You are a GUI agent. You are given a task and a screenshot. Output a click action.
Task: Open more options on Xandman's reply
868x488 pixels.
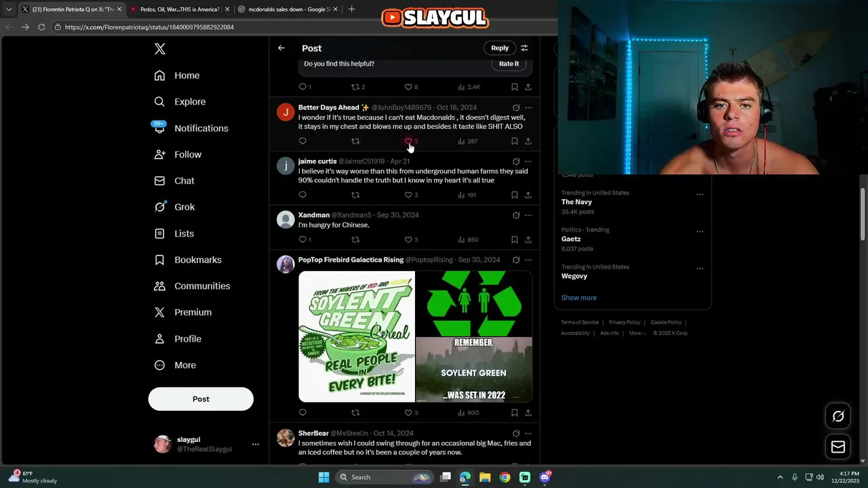coord(528,215)
